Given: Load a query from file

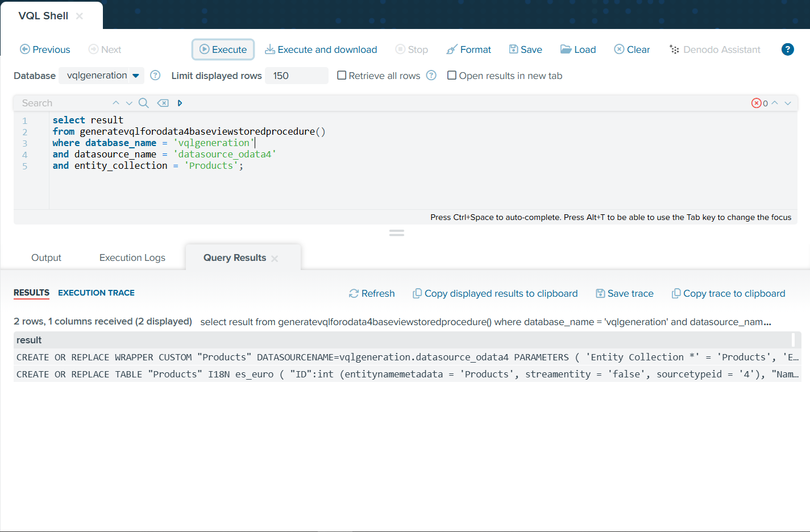Looking at the screenshot, I should tap(578, 49).
